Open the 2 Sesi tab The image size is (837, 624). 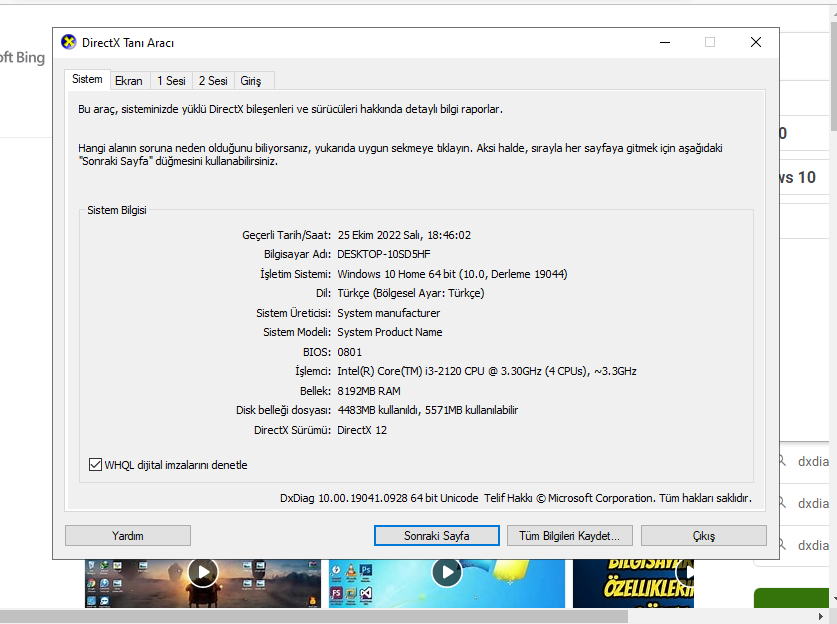pyautogui.click(x=213, y=81)
